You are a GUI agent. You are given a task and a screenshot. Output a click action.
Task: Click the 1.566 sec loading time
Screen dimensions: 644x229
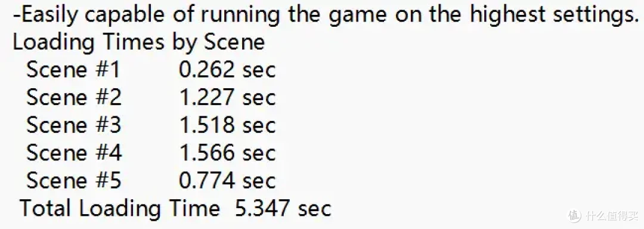click(227, 153)
